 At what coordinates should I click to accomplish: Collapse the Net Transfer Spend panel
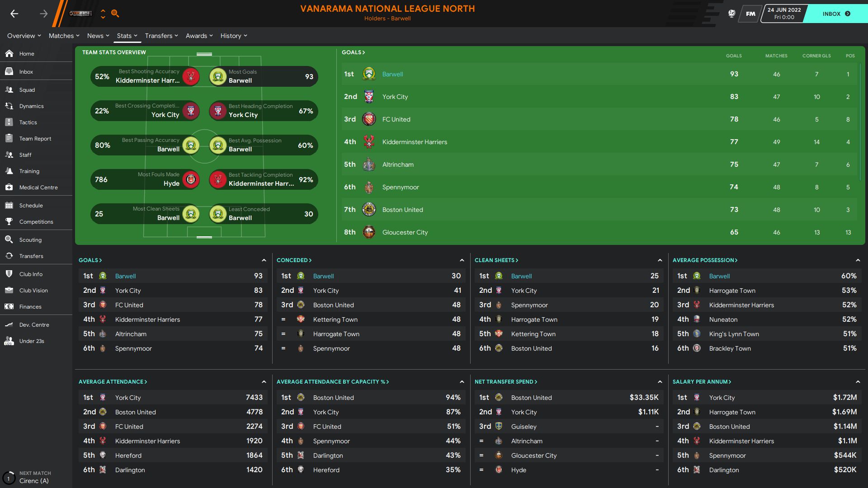click(x=660, y=382)
